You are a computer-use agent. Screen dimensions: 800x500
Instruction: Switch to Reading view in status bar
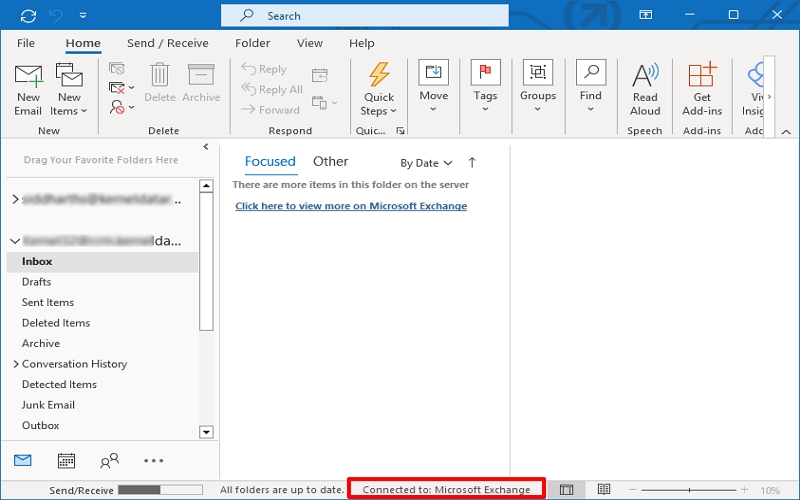(x=604, y=490)
